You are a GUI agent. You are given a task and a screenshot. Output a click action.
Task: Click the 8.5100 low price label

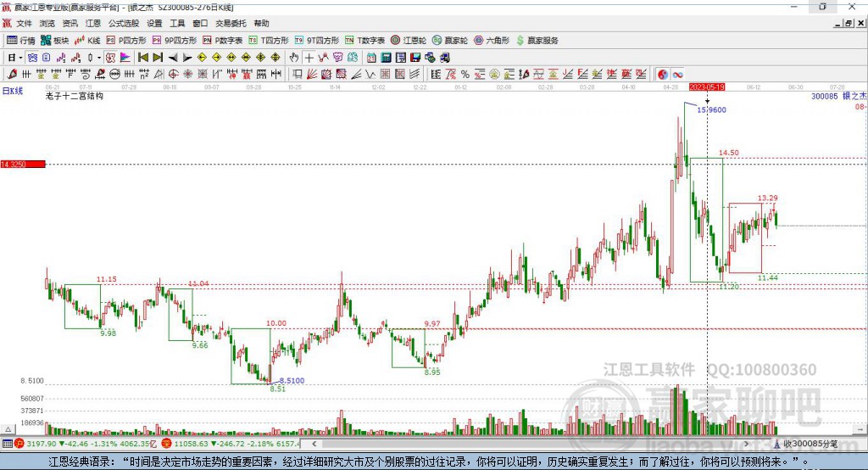(292, 381)
